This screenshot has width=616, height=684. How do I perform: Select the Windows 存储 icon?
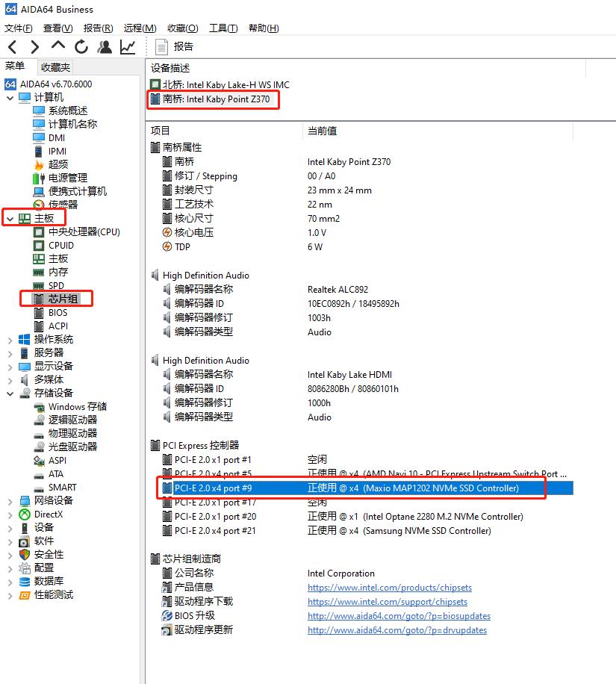(40, 408)
